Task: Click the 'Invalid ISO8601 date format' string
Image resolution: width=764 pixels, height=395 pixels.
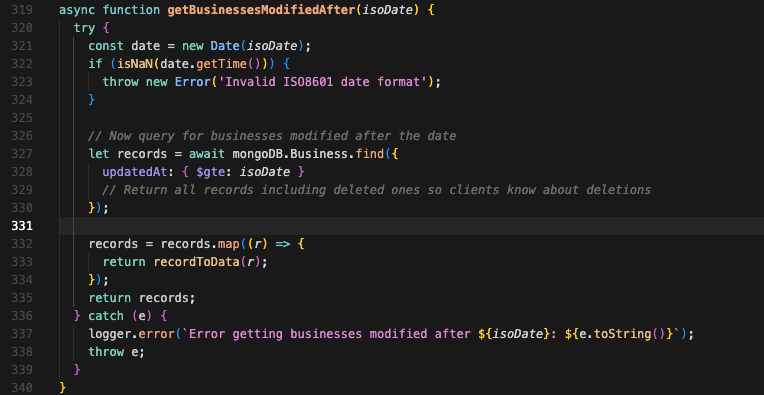Action: pos(323,82)
